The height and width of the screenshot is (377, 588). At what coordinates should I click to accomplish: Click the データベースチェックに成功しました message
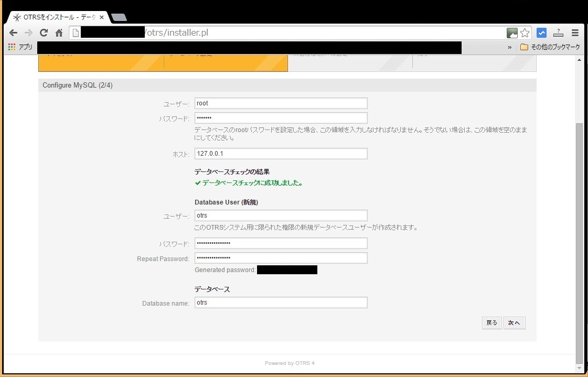click(249, 183)
